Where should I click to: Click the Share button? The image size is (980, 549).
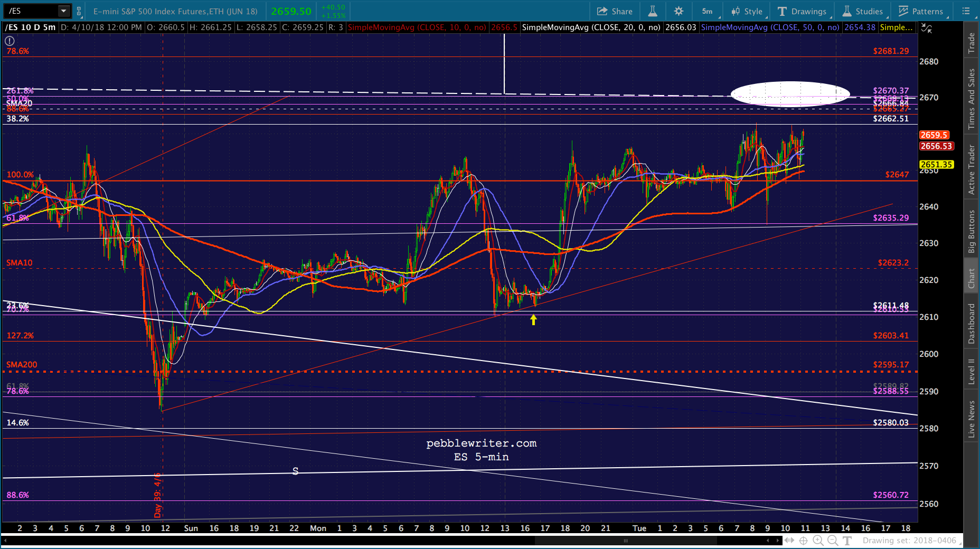point(615,11)
